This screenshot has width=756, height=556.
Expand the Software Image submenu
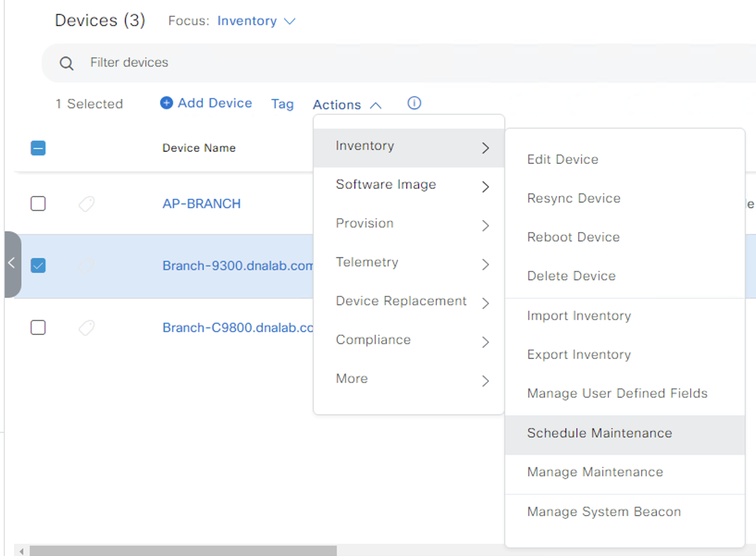[x=409, y=185]
